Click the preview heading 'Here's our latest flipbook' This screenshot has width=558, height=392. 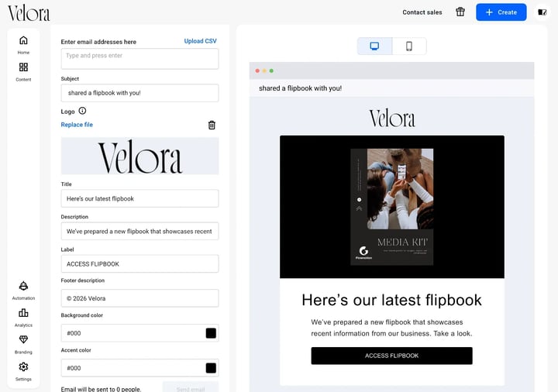pos(392,301)
